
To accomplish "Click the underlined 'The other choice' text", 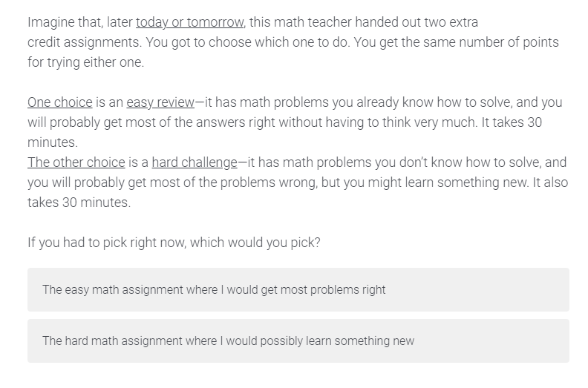I will [x=76, y=162].
